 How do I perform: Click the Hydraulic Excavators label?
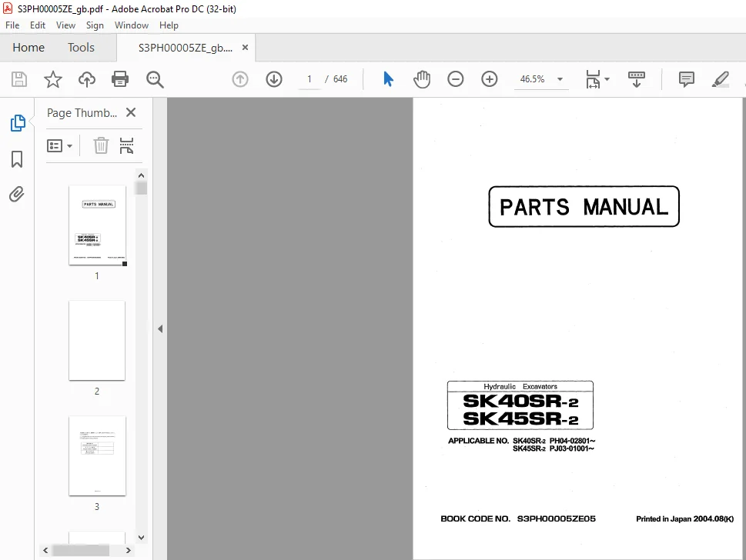[x=520, y=386]
